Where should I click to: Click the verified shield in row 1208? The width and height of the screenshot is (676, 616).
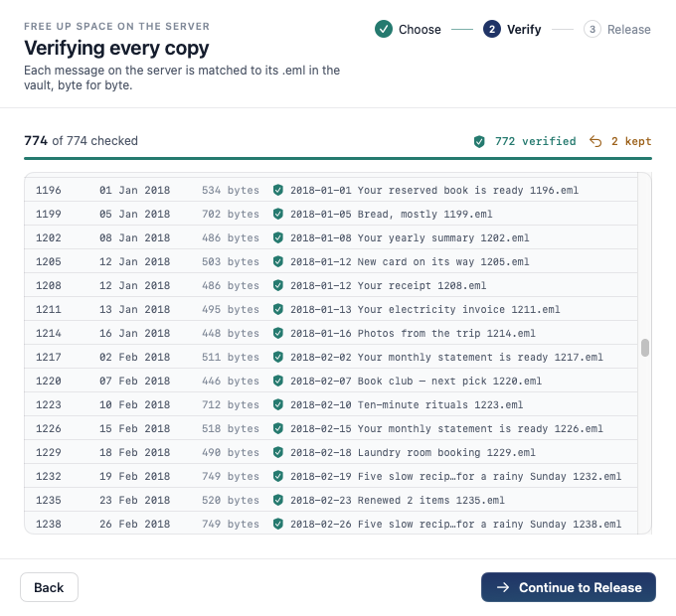coord(278,285)
